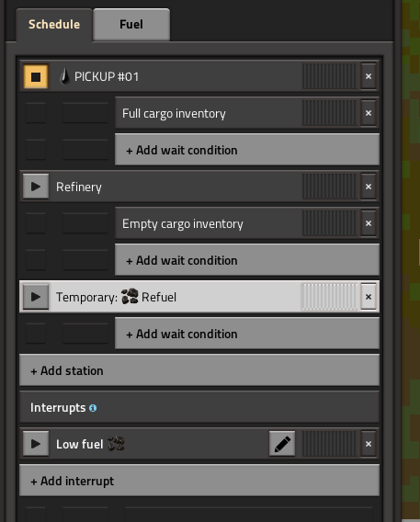Add wait condition under temporary Refuel
420x522 pixels.
[x=247, y=334]
